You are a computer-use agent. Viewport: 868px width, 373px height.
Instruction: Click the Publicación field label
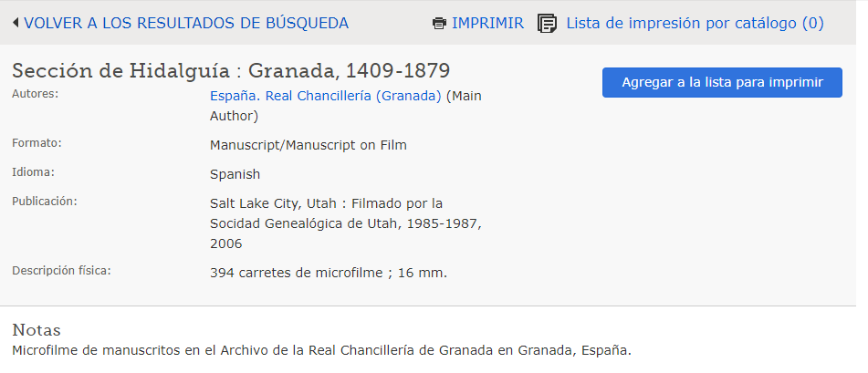(44, 201)
